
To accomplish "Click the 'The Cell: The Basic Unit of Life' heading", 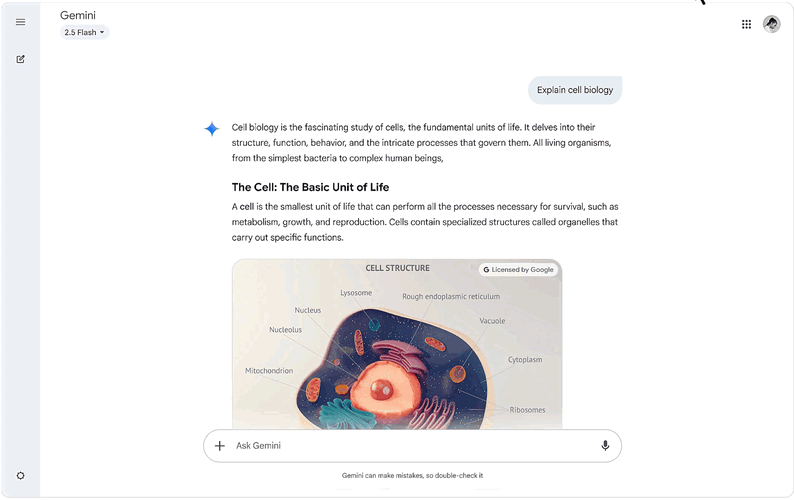I will coord(310,187).
